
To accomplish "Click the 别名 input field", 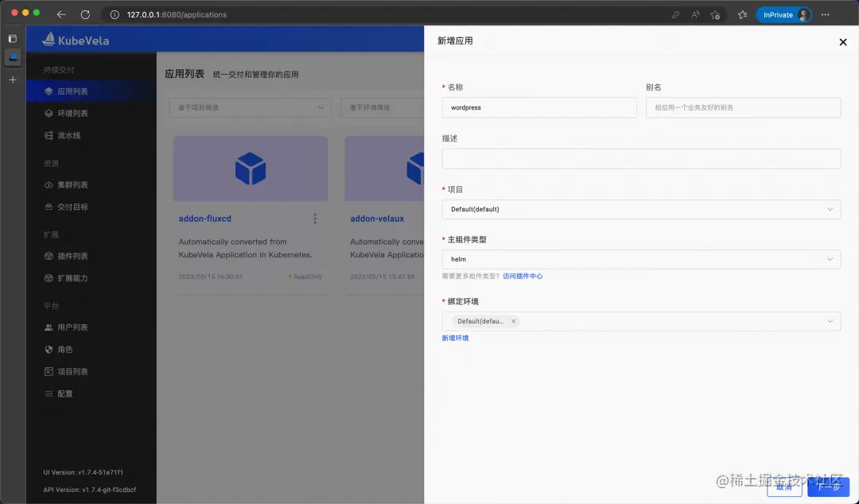I will (743, 107).
